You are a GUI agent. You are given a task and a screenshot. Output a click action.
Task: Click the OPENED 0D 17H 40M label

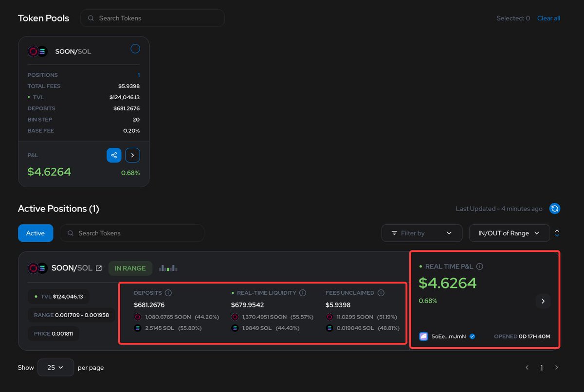(522, 336)
